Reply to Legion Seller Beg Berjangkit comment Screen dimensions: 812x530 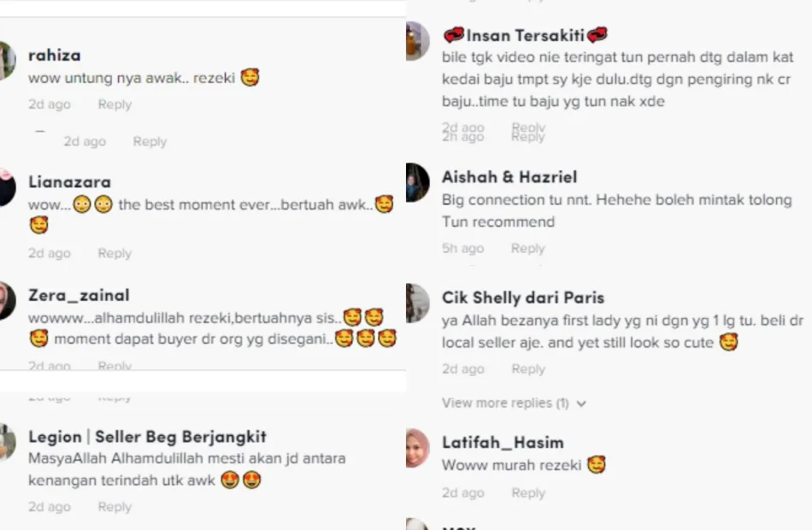pos(115,507)
